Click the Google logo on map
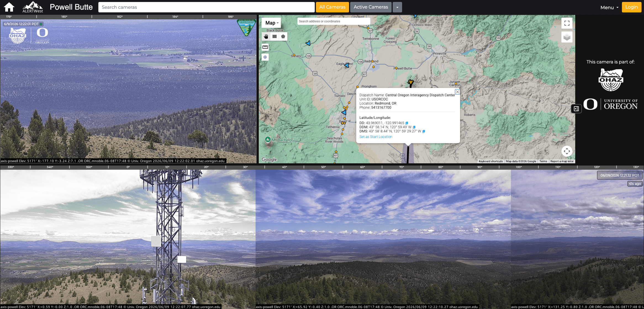Viewport: 644px width, 309px height. [269, 159]
